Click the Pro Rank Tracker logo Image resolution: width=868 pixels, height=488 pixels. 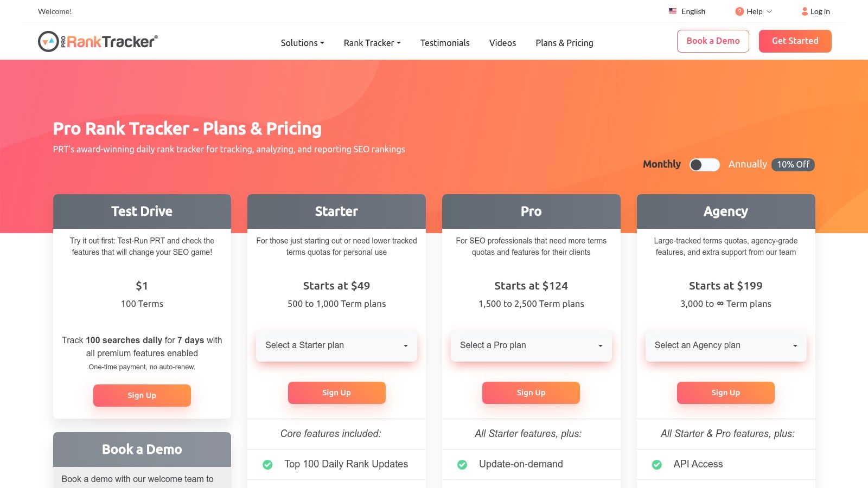pyautogui.click(x=97, y=41)
